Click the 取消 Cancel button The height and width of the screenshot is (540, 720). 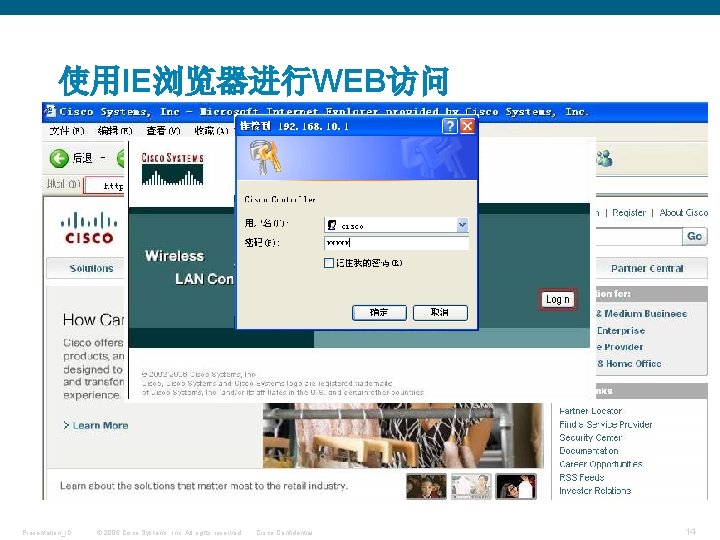[440, 313]
